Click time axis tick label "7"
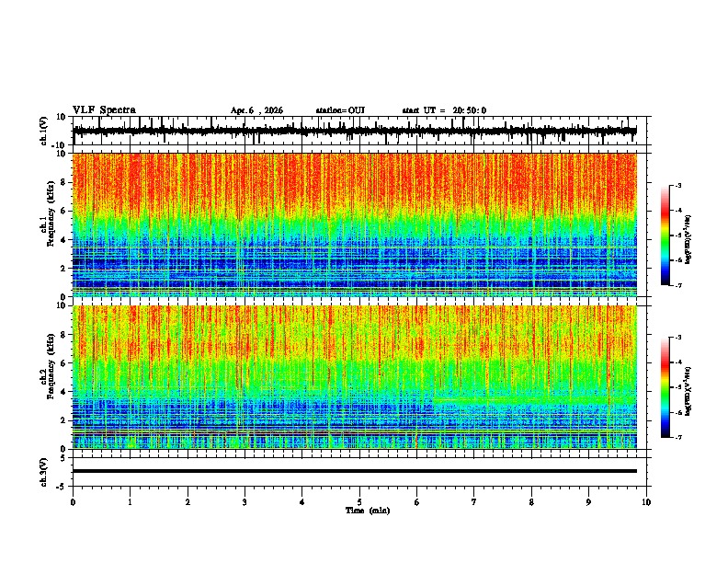The height and width of the screenshot is (563, 728). pos(474,502)
